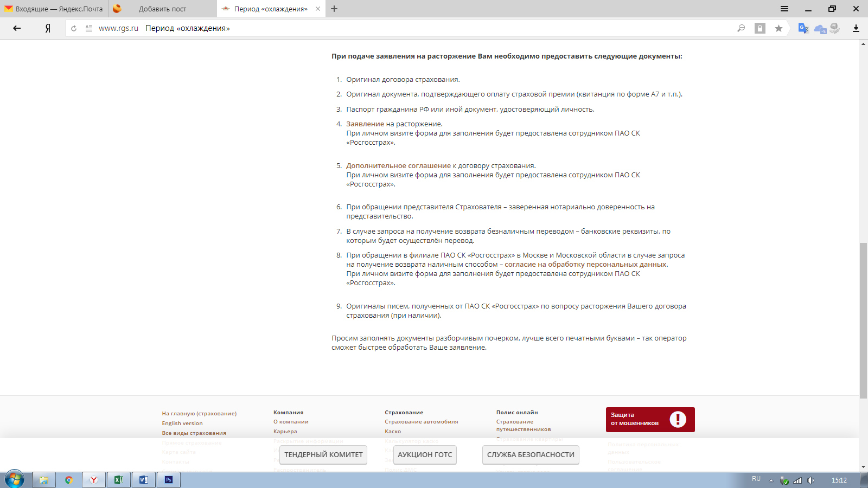This screenshot has height=488, width=868.
Task: Switch to Yandex Browser taskbar icon
Action: (x=94, y=480)
